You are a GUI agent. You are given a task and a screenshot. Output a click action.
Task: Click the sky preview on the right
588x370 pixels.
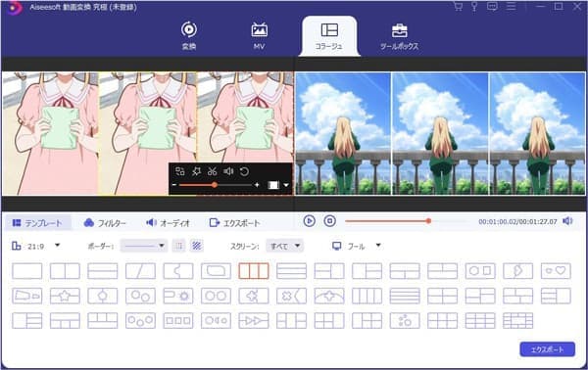pos(440,134)
